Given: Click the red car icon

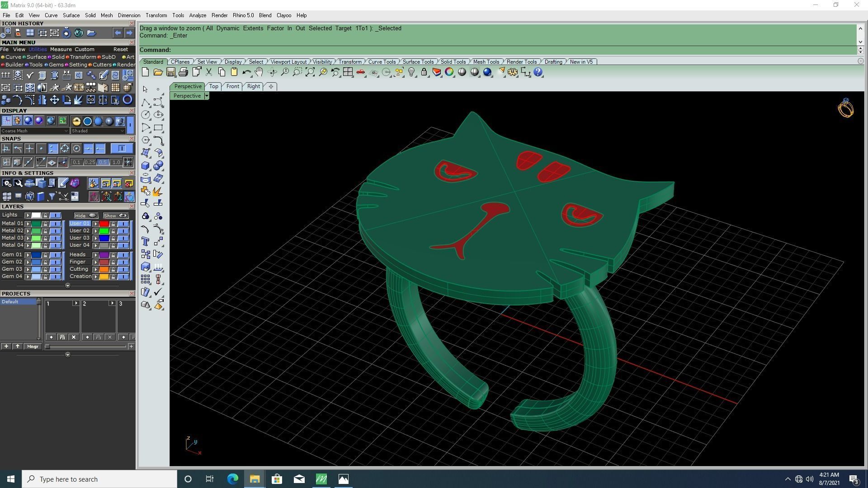Looking at the screenshot, I should click(x=361, y=72).
